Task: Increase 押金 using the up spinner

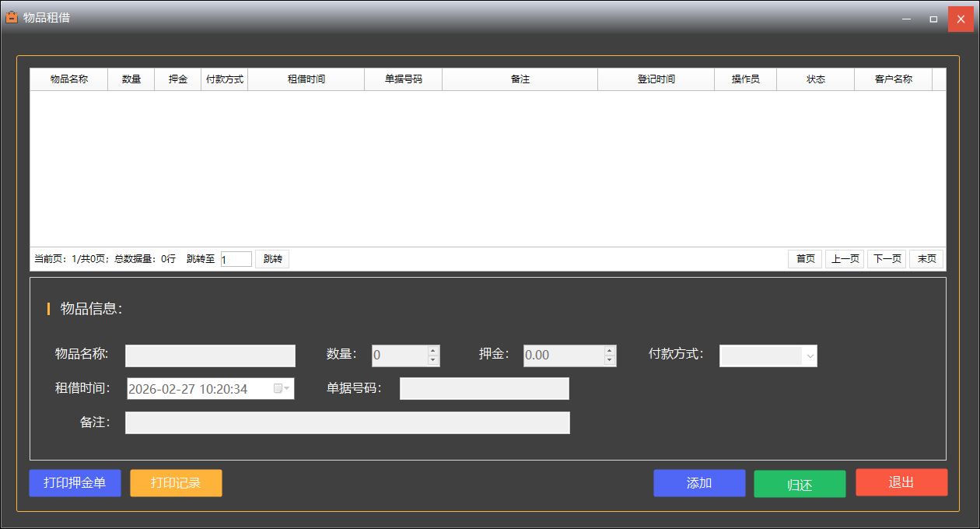Action: coord(610,351)
